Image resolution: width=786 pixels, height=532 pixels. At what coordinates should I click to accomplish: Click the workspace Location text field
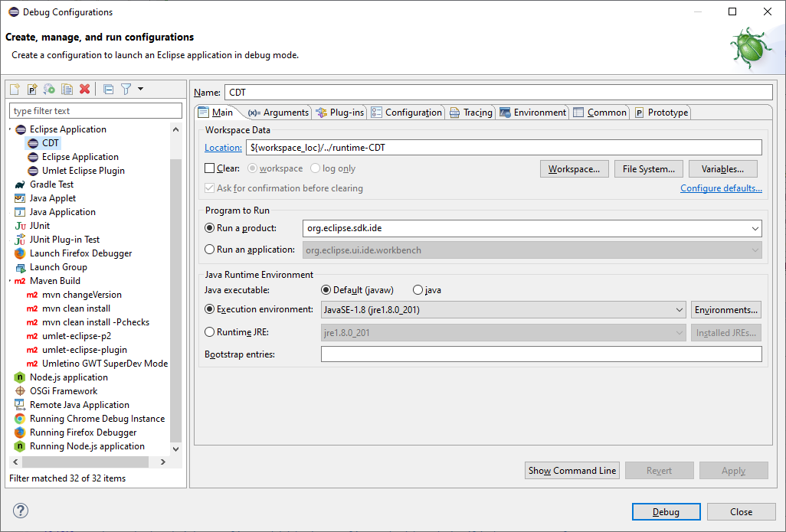[x=504, y=147]
